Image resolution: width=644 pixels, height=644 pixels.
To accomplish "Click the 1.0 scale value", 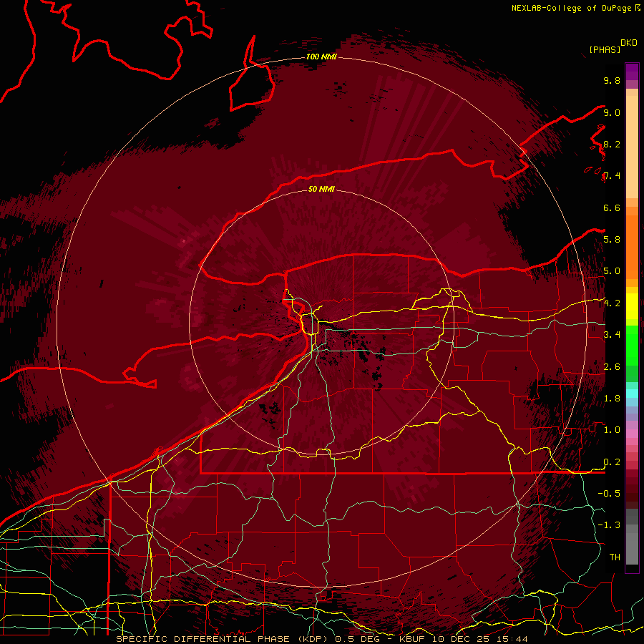I will 612,430.
